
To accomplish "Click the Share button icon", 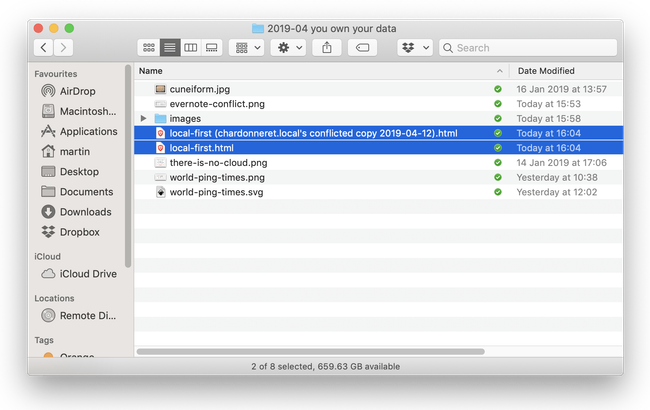I will coord(327,47).
